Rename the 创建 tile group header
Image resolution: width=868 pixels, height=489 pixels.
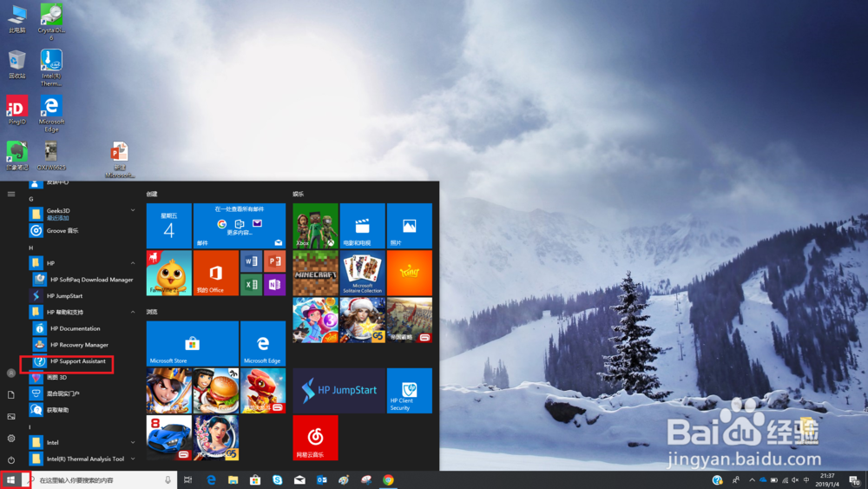[x=152, y=195]
